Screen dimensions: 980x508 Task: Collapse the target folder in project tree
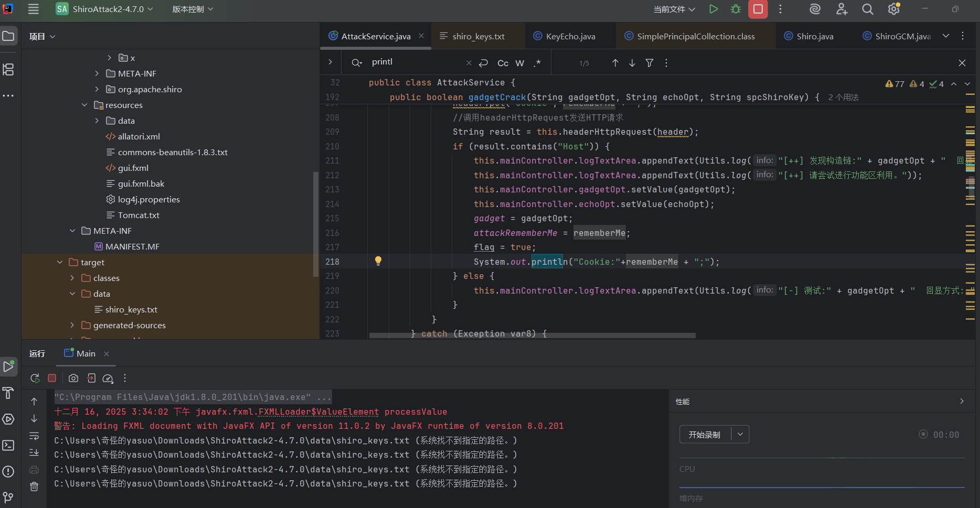(60, 262)
